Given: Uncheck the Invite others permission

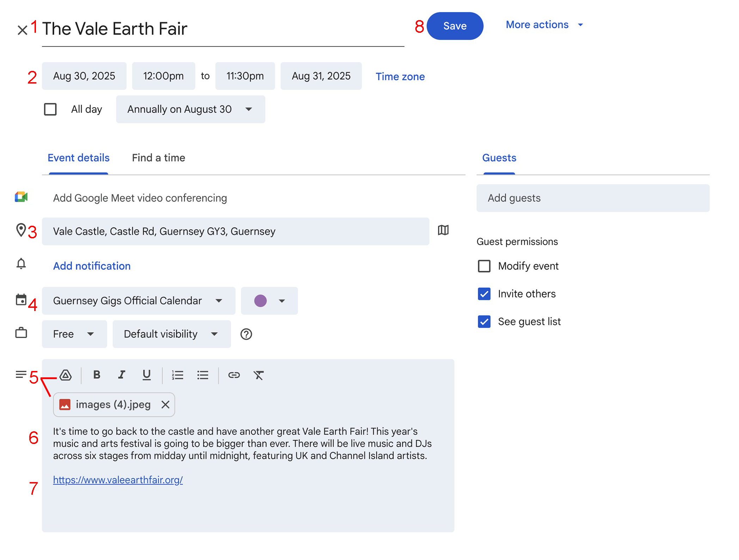Looking at the screenshot, I should click(484, 294).
